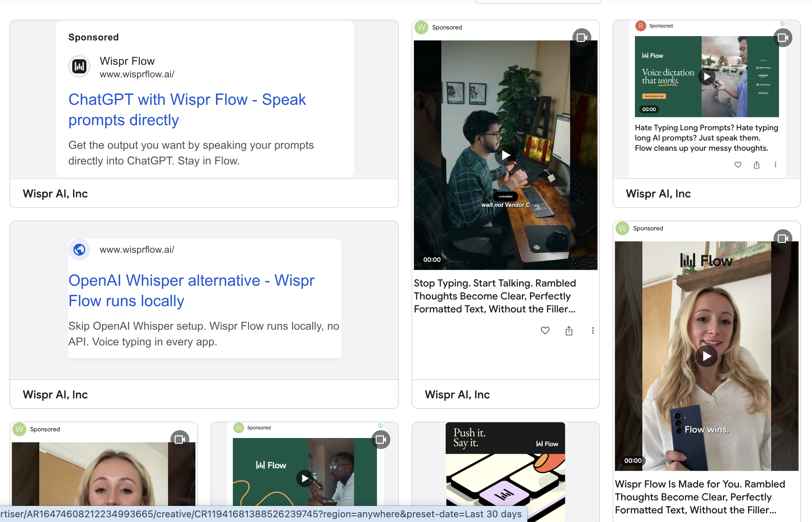
Task: Open the Push it. Say it. image ad
Action: (x=505, y=472)
